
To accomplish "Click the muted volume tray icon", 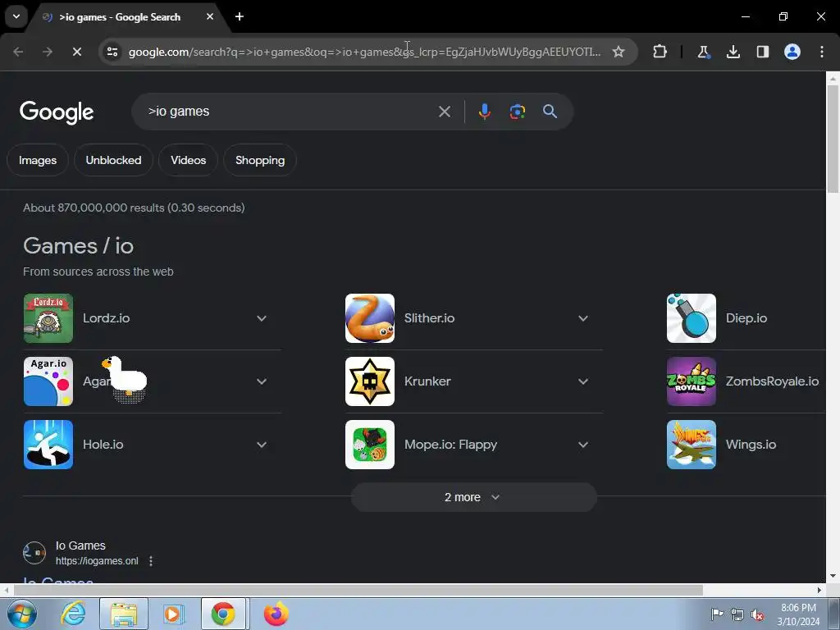I will (x=757, y=614).
